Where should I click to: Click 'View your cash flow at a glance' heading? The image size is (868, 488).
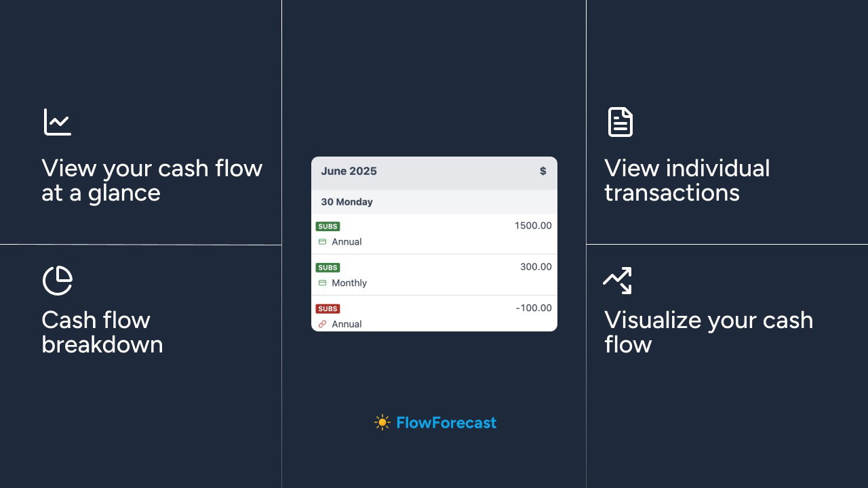(x=152, y=180)
